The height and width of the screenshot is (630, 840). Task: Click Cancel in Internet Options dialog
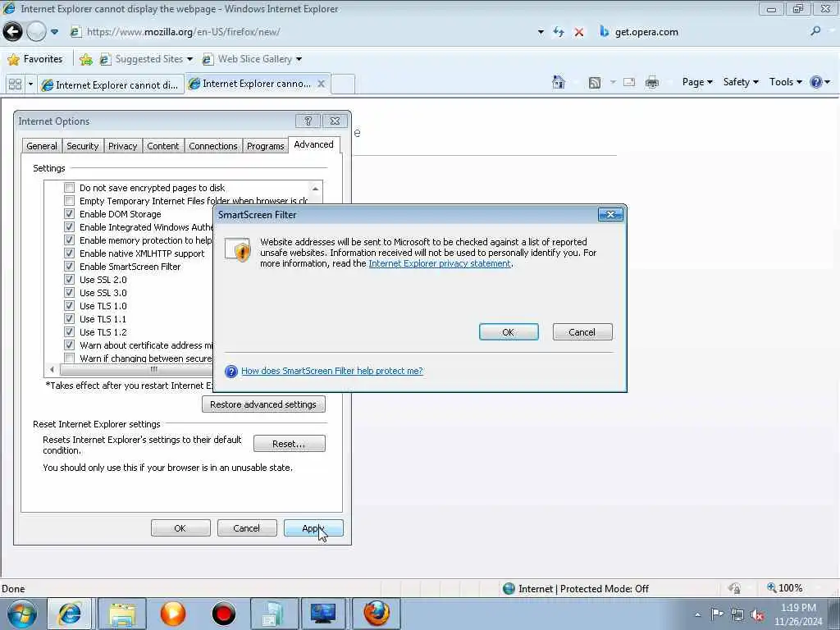pyautogui.click(x=247, y=528)
